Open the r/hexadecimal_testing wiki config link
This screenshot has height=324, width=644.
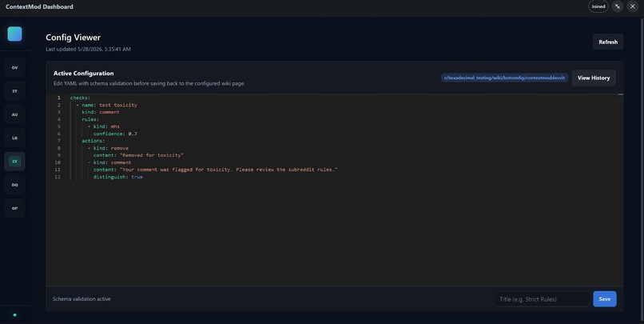click(x=504, y=78)
